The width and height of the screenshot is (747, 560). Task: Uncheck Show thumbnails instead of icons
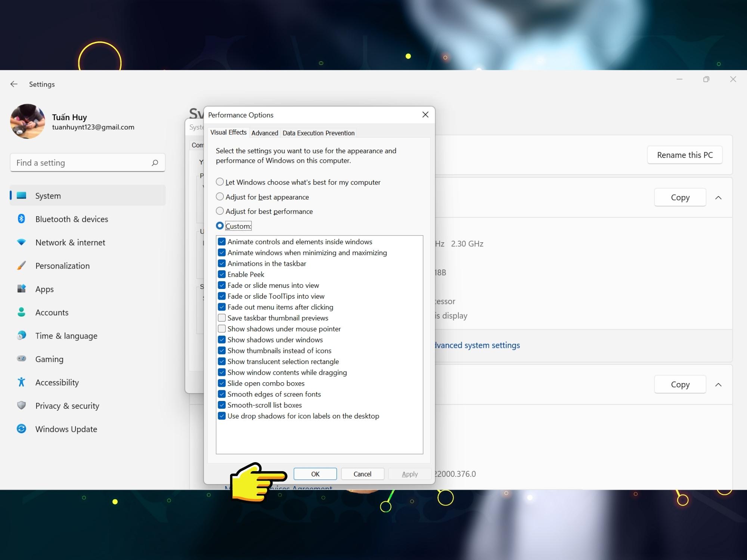[x=222, y=350]
